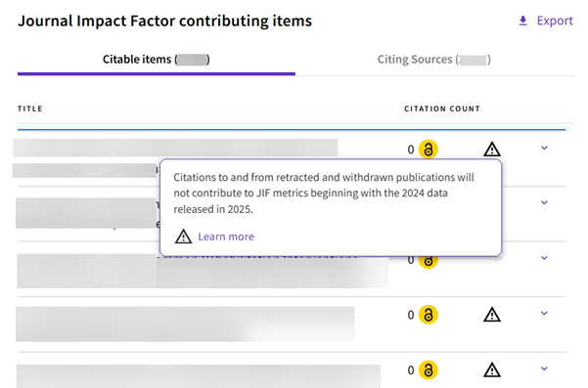588x388 pixels.
Task: Click the fifth row's open access icon
Action: click(x=429, y=370)
